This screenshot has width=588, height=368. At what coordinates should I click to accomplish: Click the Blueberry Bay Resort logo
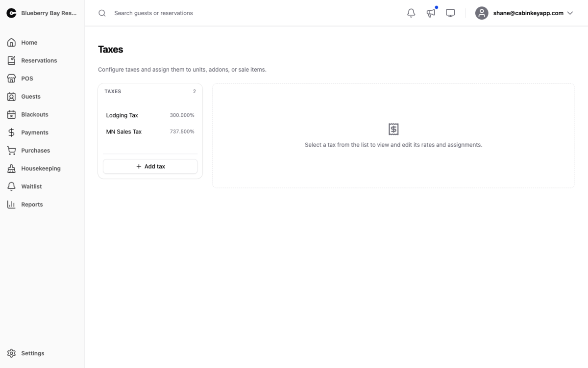click(x=11, y=13)
